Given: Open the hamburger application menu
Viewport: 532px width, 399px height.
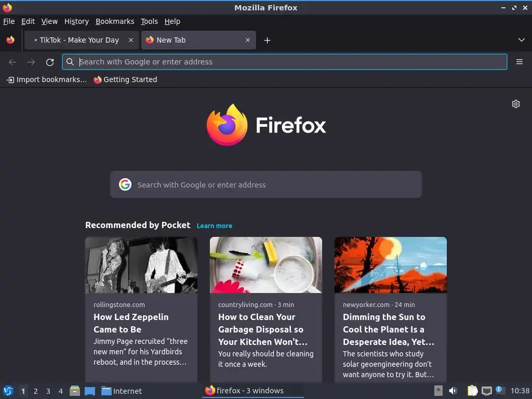Looking at the screenshot, I should [520, 62].
